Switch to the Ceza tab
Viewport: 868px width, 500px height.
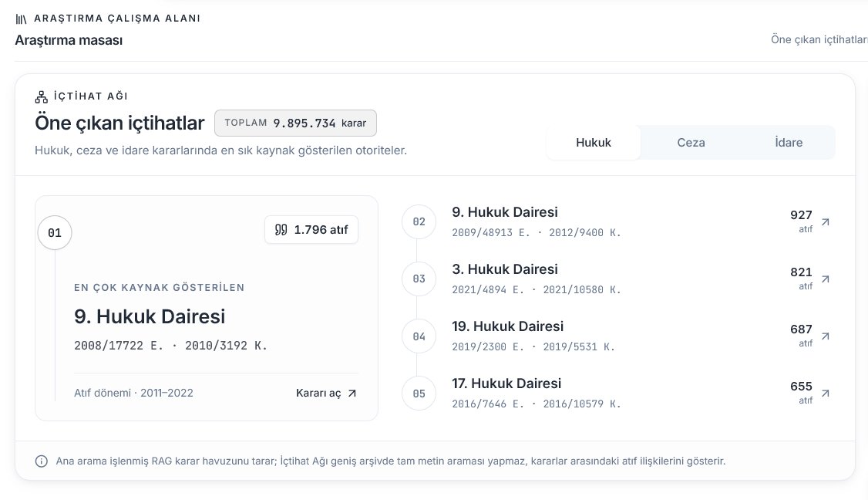tap(691, 143)
